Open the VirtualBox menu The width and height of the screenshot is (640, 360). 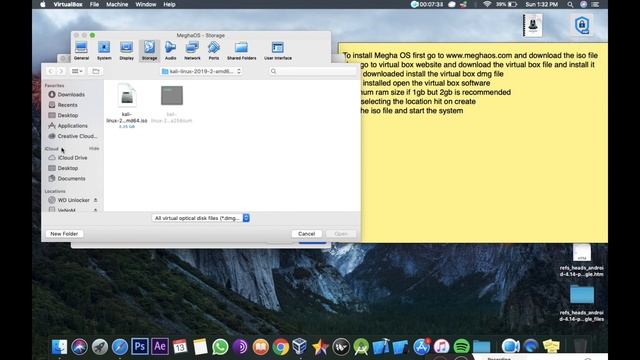68,4
